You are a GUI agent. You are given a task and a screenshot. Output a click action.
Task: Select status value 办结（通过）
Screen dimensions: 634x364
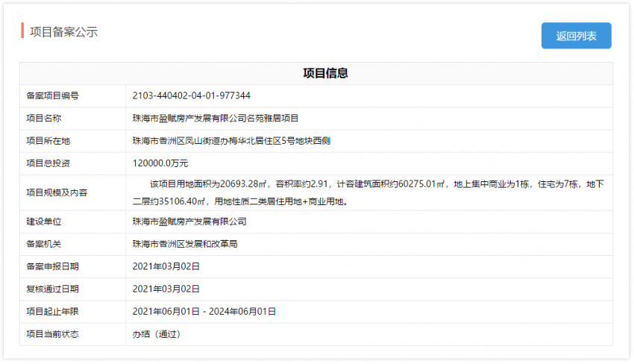(x=157, y=334)
